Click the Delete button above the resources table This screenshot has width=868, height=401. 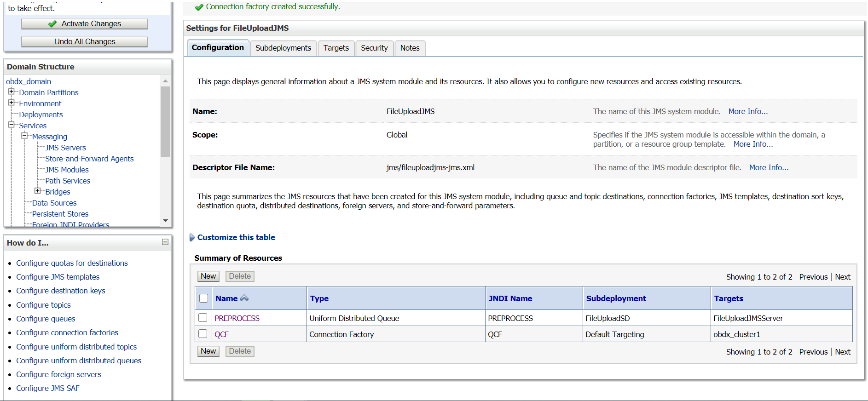pos(240,276)
